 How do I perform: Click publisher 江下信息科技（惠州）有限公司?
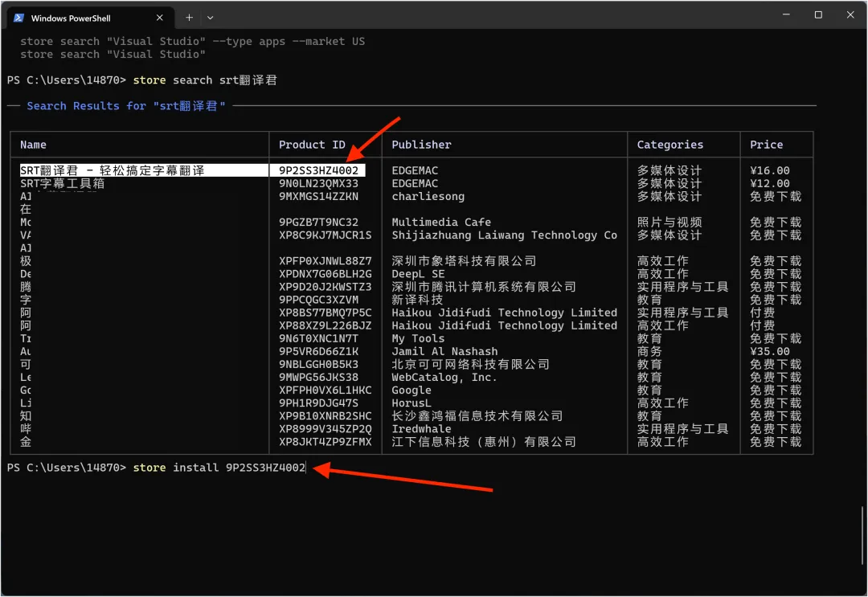(x=484, y=442)
